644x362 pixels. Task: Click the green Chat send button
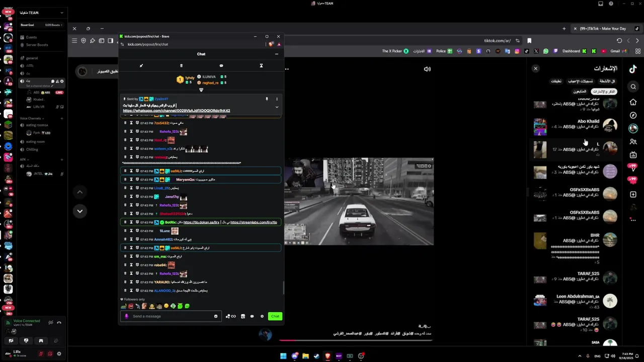coord(275,316)
